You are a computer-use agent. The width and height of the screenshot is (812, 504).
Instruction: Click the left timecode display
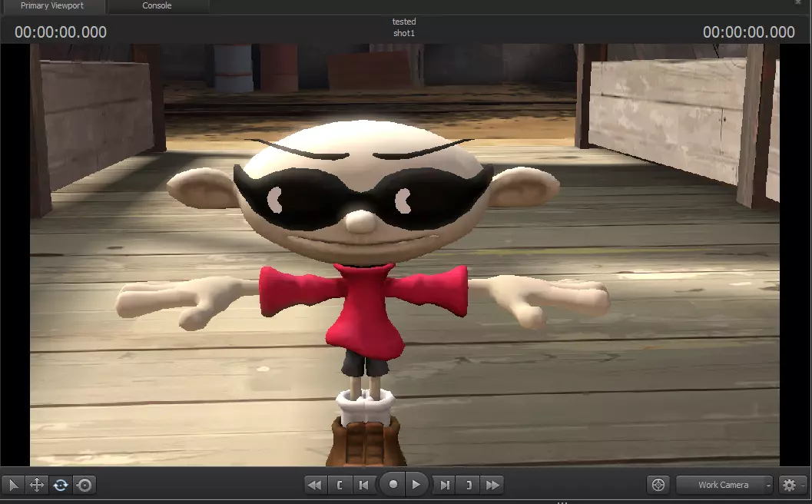point(61,32)
